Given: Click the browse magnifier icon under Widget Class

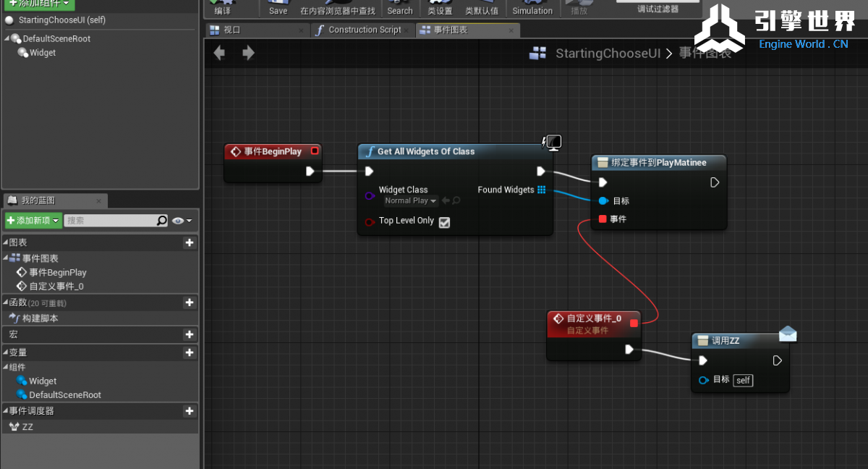Looking at the screenshot, I should coord(456,200).
